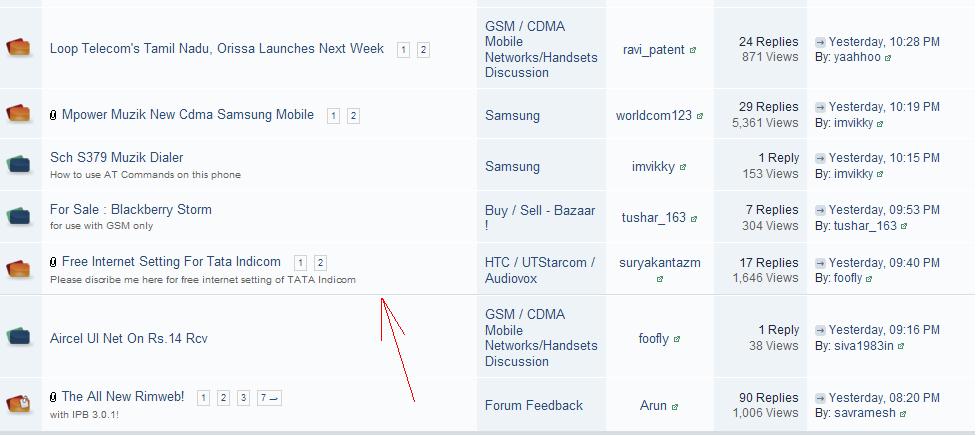The height and width of the screenshot is (436, 977).
Task: Go to last post arrow for Blackberry Storm thread
Action: click(x=820, y=210)
